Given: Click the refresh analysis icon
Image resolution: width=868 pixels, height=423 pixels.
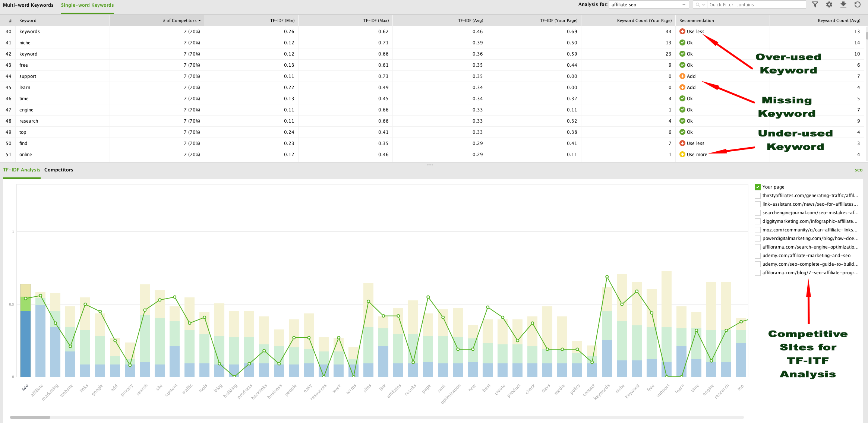Looking at the screenshot, I should tap(858, 4).
